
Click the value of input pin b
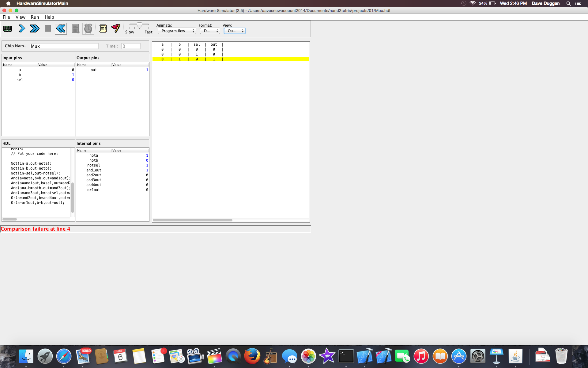pos(73,75)
